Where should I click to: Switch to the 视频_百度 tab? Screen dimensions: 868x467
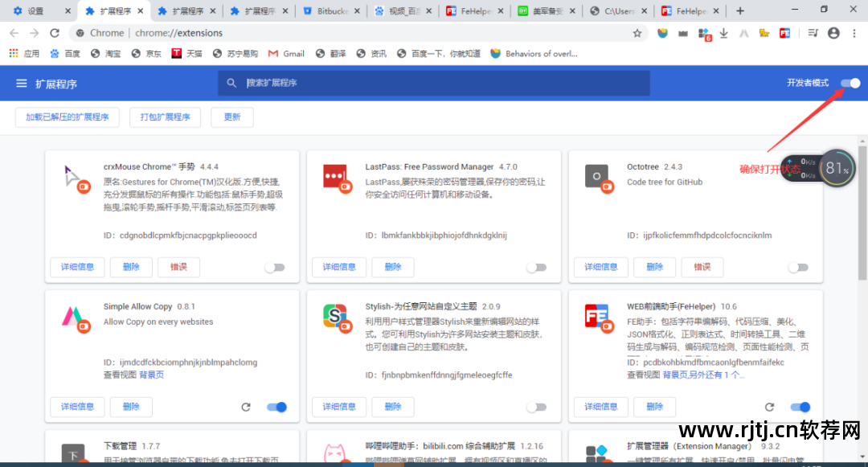click(404, 10)
